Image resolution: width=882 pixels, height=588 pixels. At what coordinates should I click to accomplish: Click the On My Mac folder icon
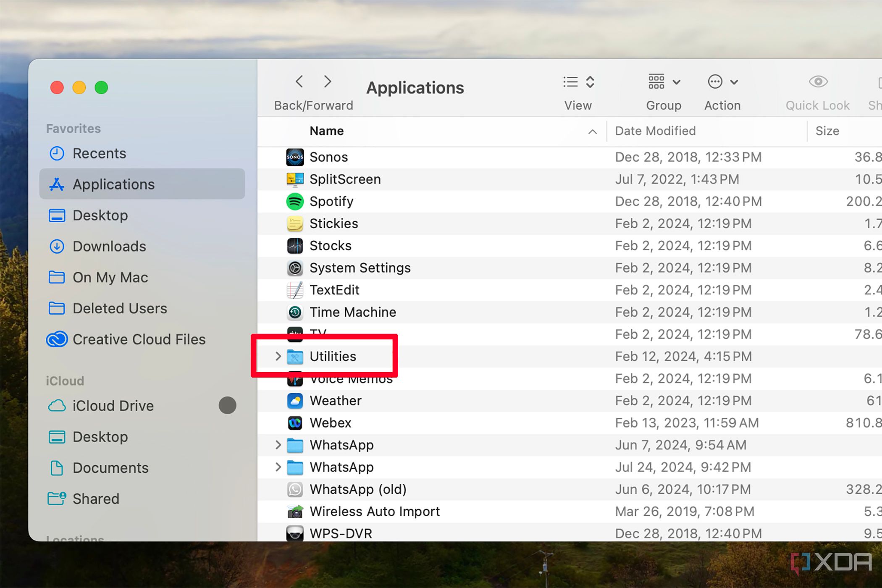tap(57, 277)
